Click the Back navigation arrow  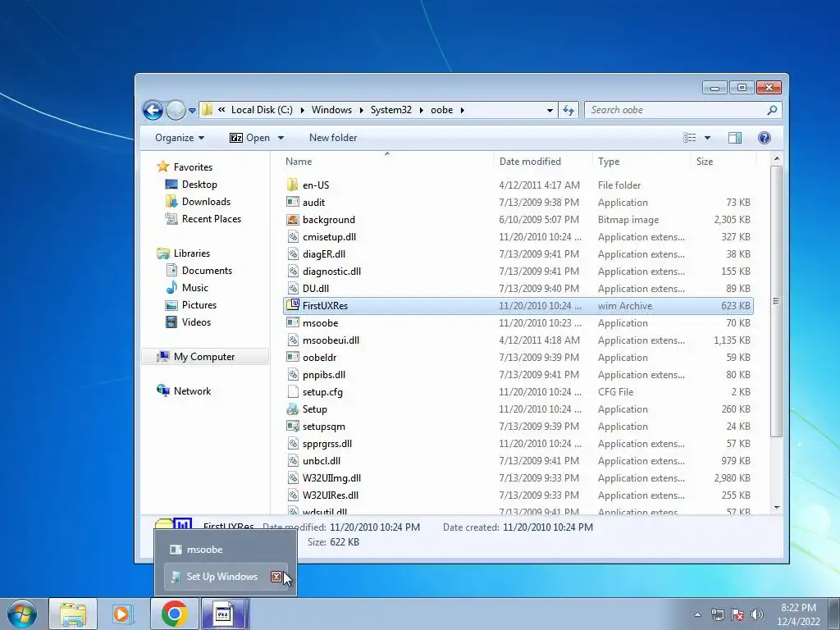click(153, 111)
